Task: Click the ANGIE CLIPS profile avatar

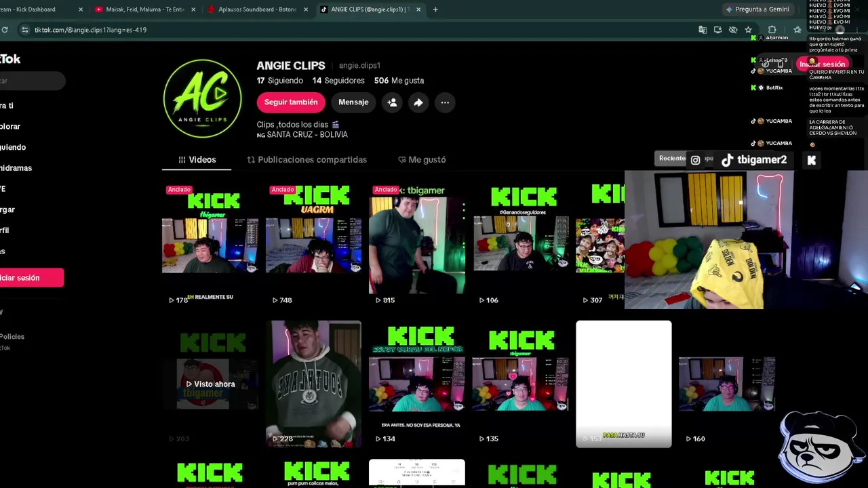Action: pyautogui.click(x=202, y=98)
